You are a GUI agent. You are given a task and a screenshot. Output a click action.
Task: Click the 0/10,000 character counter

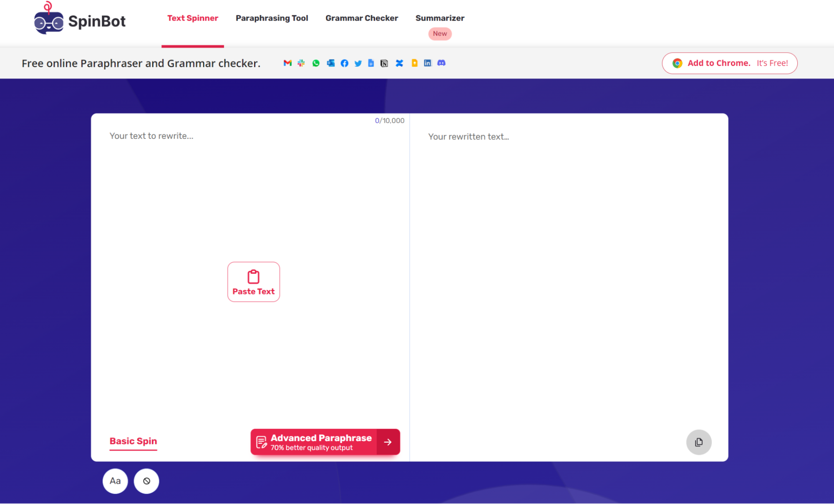pos(390,121)
